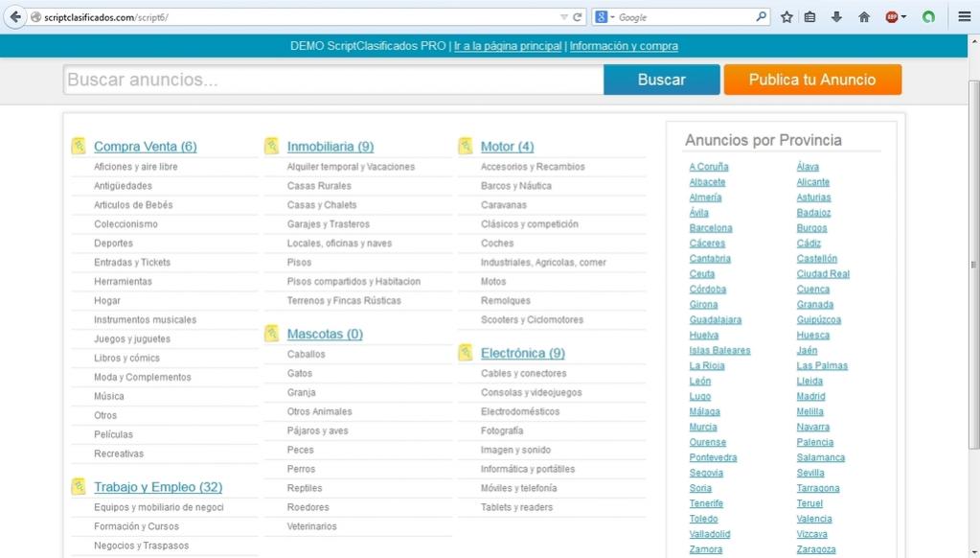Reload the page with the refresh icon

(x=578, y=17)
